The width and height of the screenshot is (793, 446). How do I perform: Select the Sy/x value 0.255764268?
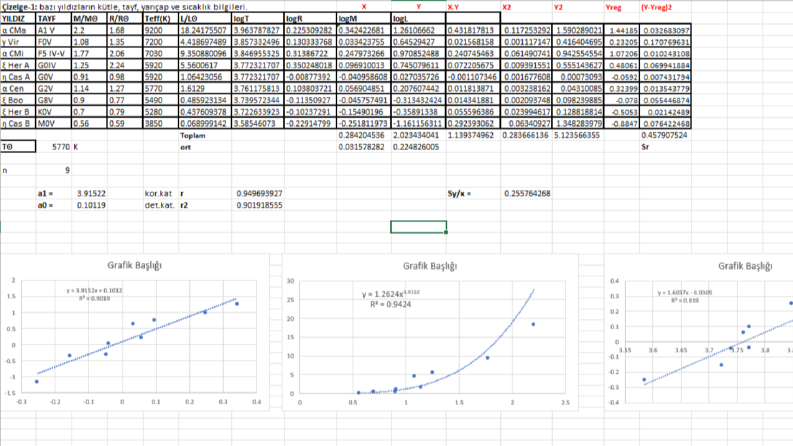[x=526, y=194]
